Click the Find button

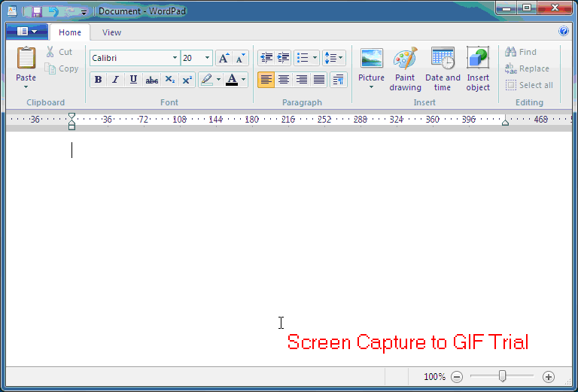(x=521, y=52)
